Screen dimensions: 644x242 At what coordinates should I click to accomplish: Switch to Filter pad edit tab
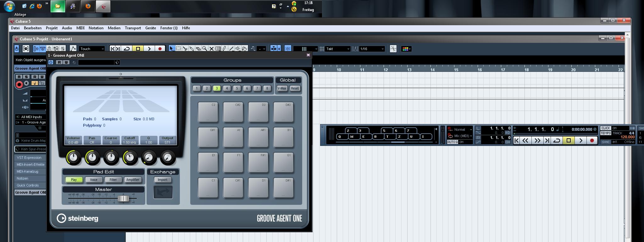(x=113, y=180)
